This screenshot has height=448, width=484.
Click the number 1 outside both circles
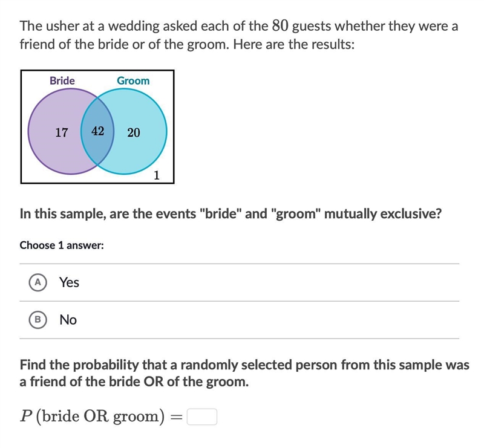coord(157,175)
